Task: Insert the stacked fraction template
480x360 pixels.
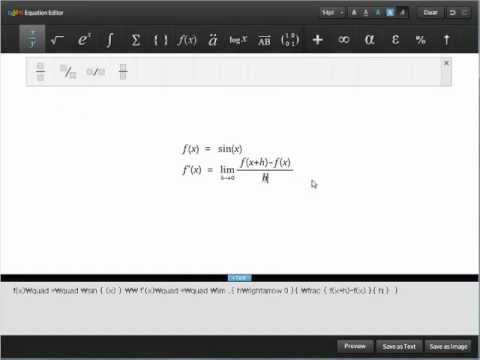Action: coord(40,72)
